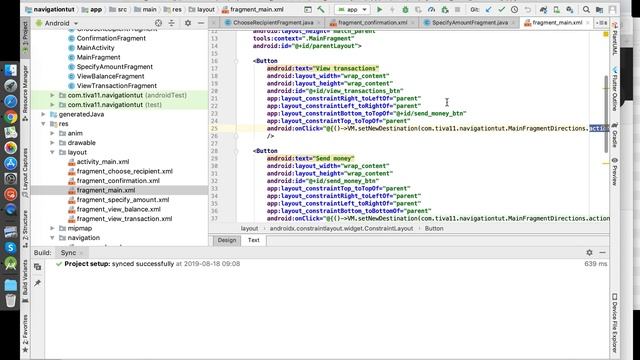Toggle the Favorites side tab
640x360 pixels.
click(25, 333)
